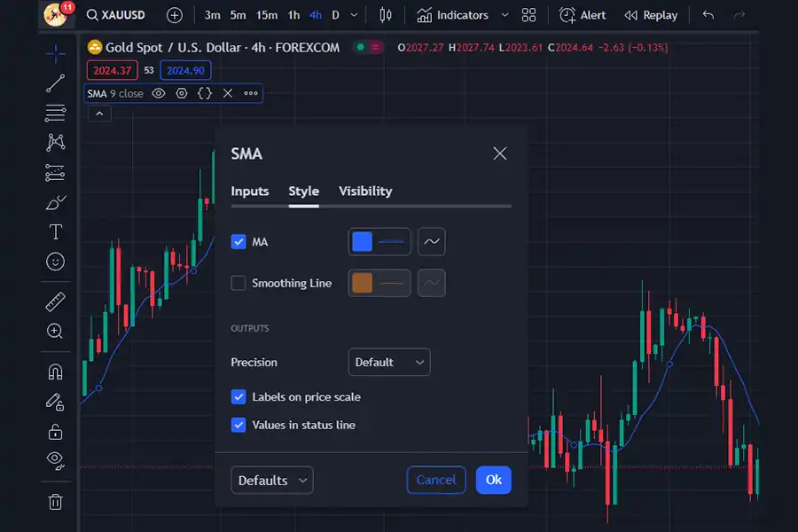Open the Precision Default dropdown
Viewport: 798px width, 532px height.
pyautogui.click(x=388, y=362)
